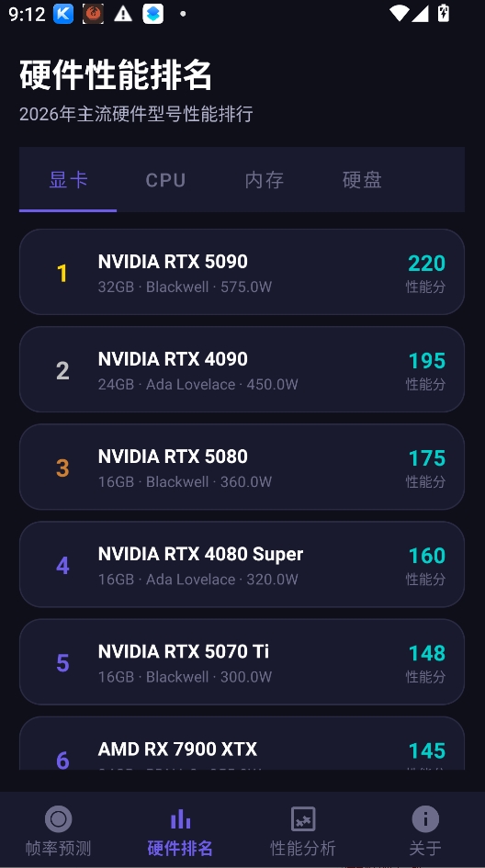Screen dimensions: 485x868
Task: Tap the NVIDIA RTX 4080 Super entry
Action: pos(242,564)
